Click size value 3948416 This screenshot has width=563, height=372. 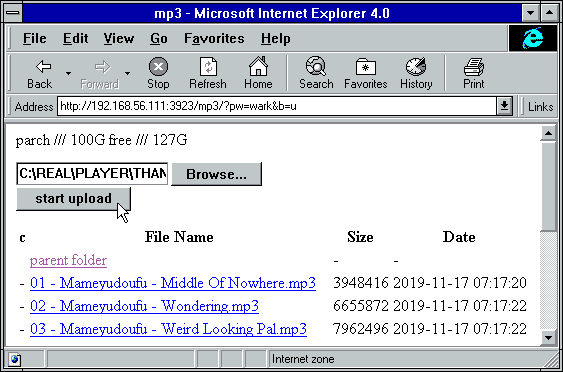[x=361, y=283]
